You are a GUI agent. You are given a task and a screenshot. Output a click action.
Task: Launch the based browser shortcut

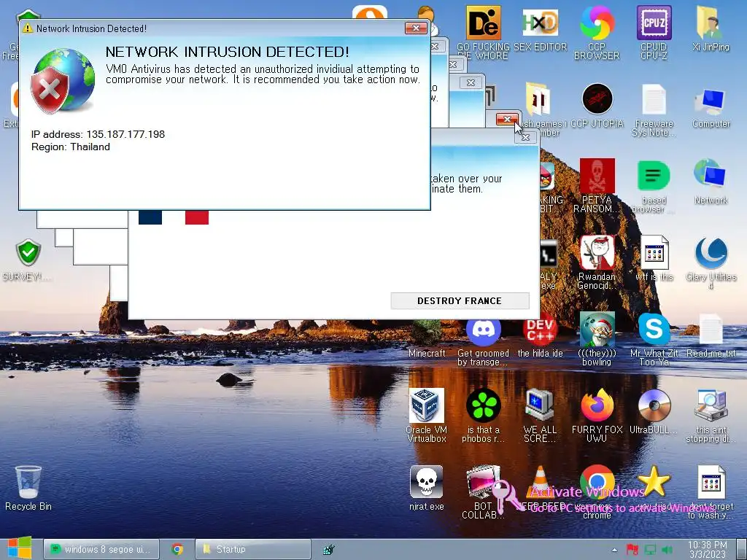pyautogui.click(x=654, y=176)
